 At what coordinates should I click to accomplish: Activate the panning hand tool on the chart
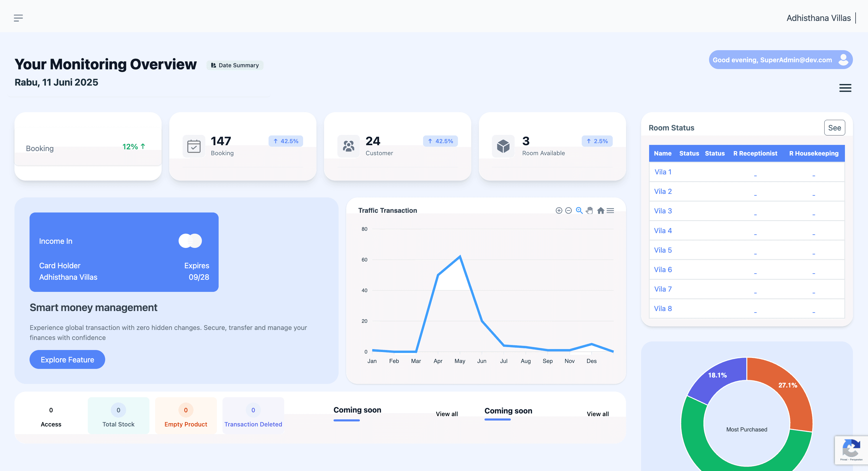click(590, 210)
